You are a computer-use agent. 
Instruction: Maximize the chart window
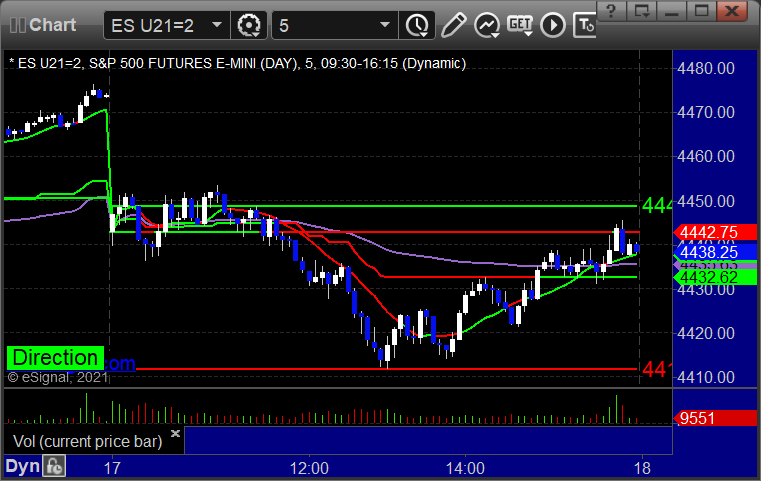701,11
